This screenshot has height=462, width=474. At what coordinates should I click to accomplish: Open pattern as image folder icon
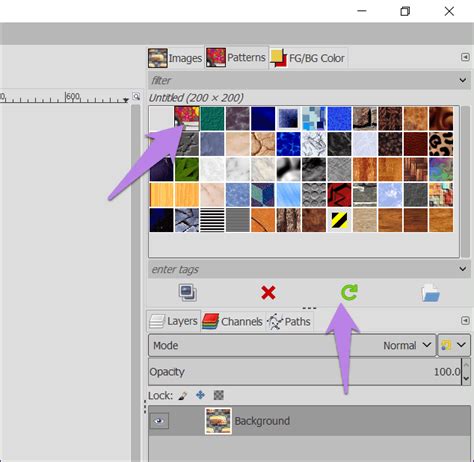[430, 293]
